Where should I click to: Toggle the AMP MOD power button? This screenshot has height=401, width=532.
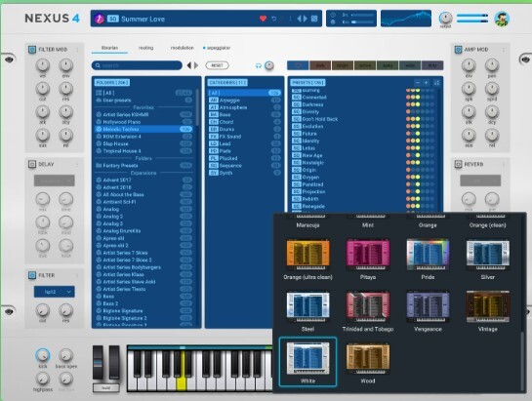458,50
